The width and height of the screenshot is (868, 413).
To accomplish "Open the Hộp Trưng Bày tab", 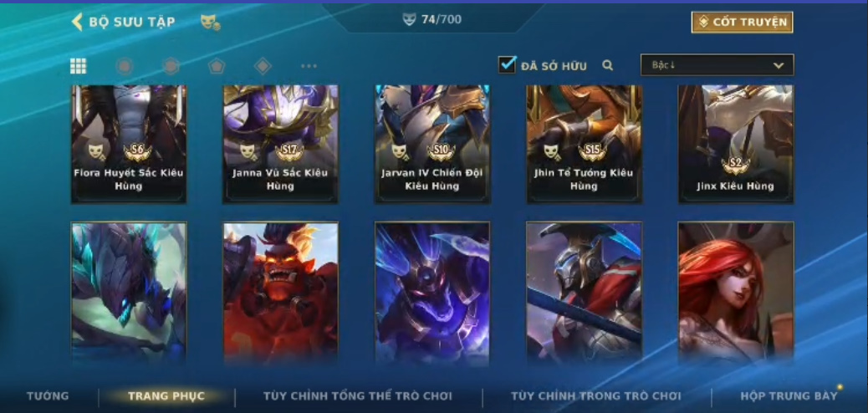I will coord(789,395).
